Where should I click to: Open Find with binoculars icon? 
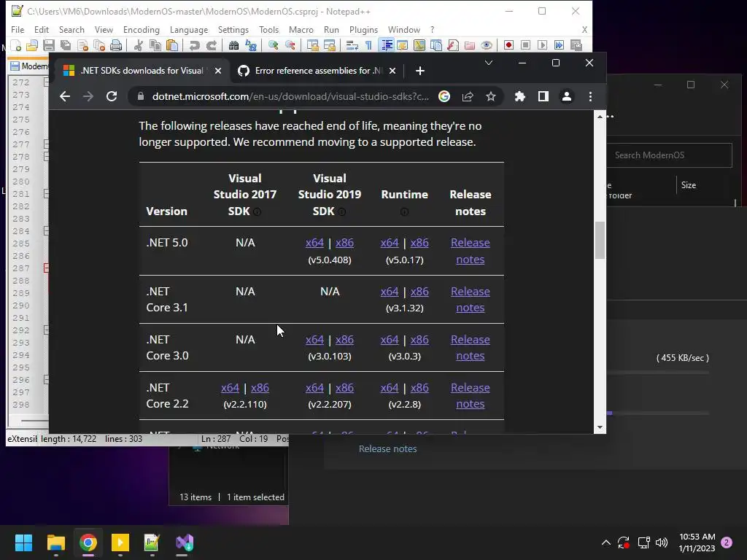click(x=233, y=45)
